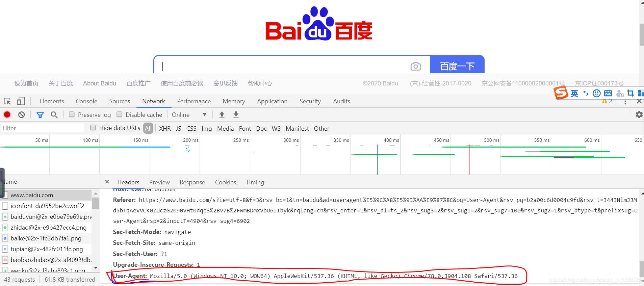This screenshot has width=644, height=286.
Task: Filter requests by CSS type
Action: click(191, 128)
